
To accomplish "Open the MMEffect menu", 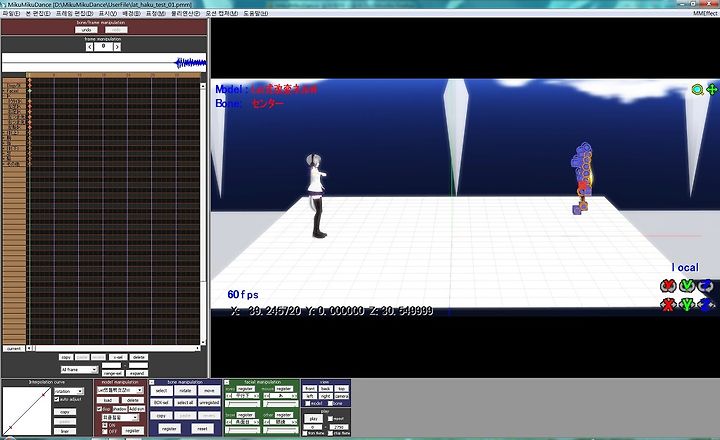I will click(706, 13).
